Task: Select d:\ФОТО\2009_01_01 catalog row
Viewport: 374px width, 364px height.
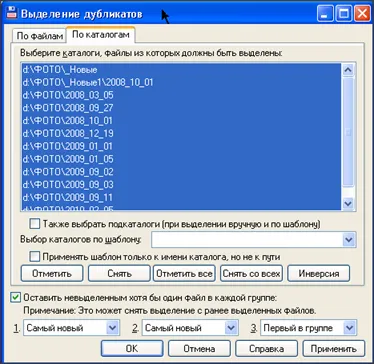Action: pyautogui.click(x=182, y=146)
